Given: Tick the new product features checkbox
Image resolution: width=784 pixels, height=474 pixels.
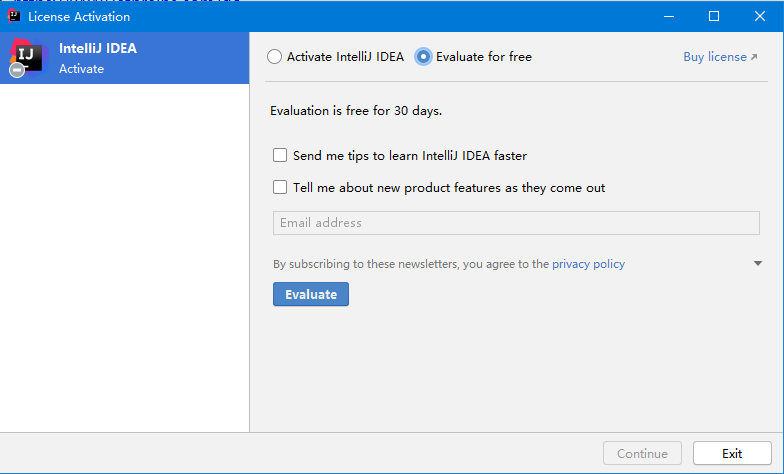Looking at the screenshot, I should (x=281, y=187).
